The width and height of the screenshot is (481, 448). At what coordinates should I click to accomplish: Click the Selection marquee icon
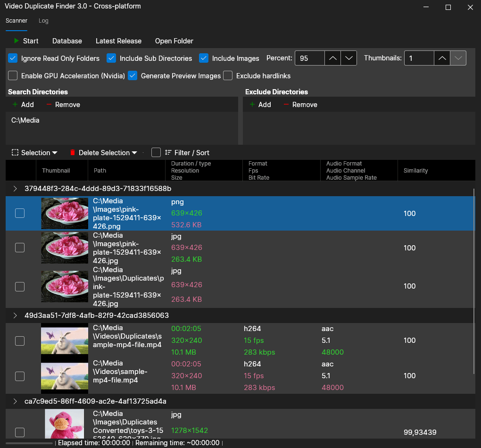16,152
